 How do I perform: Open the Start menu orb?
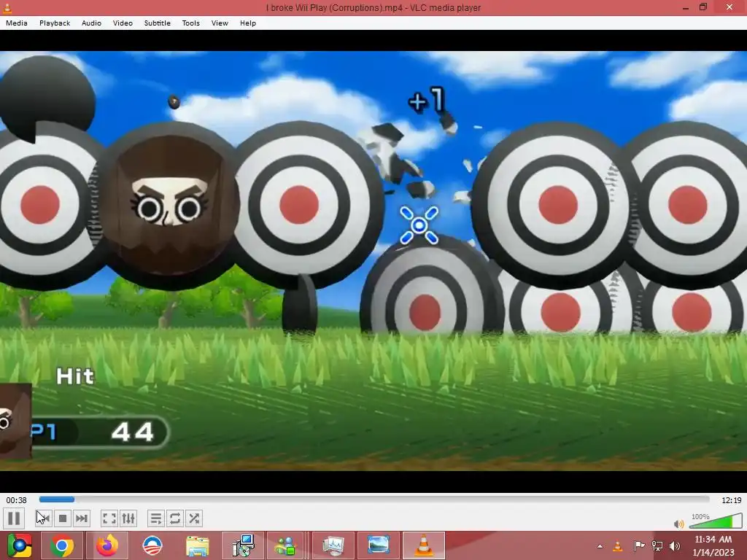20,545
